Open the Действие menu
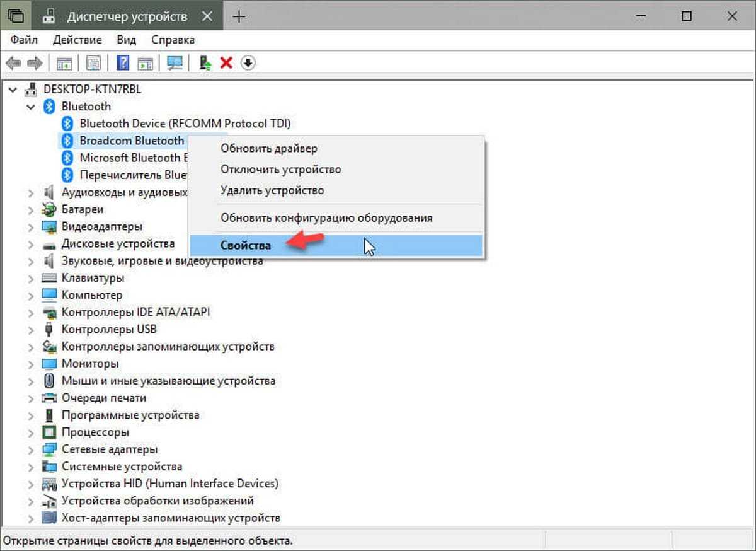This screenshot has width=756, height=551. tap(77, 40)
